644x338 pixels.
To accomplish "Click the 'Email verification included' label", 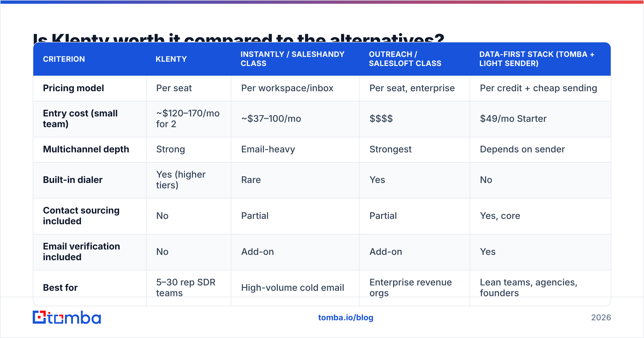I will tap(81, 252).
